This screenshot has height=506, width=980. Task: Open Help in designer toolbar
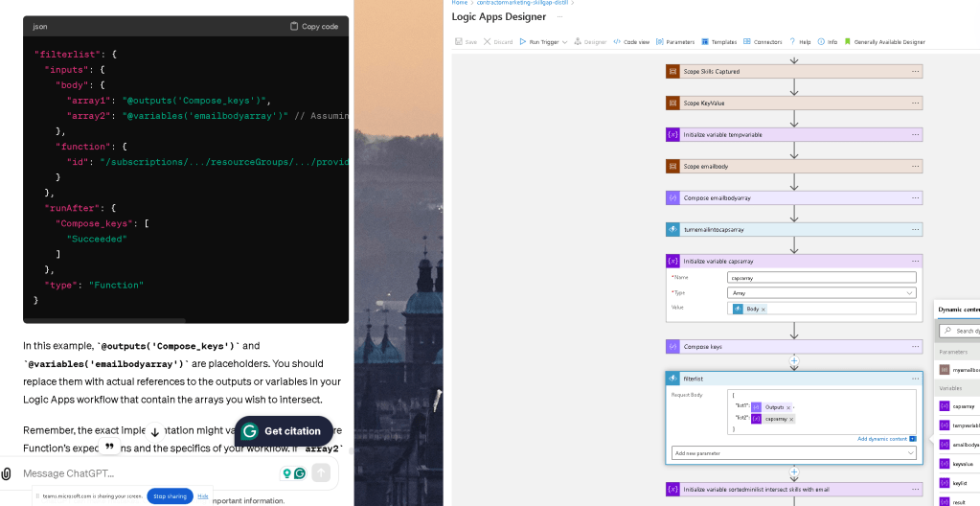(800, 42)
